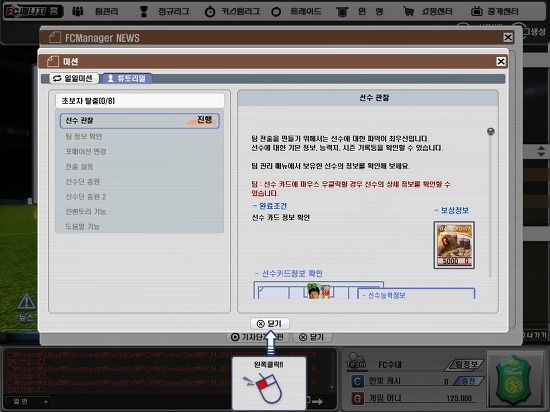Viewport: 550px width, 412px height.
Task: Select the 포메이션 변경 mission
Action: (x=86, y=151)
